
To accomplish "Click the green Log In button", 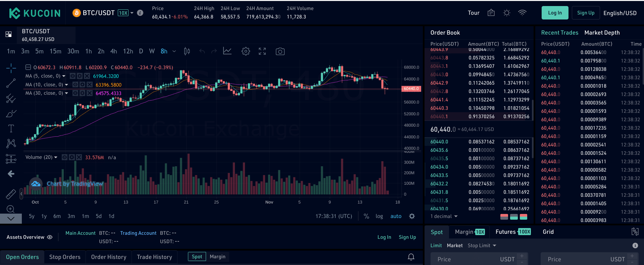I will (x=555, y=13).
